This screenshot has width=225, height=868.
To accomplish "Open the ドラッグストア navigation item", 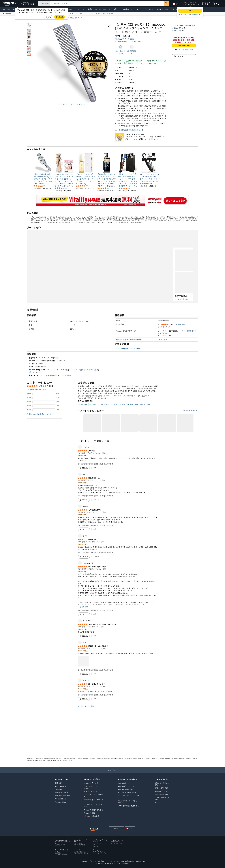I will [x=149, y=9].
